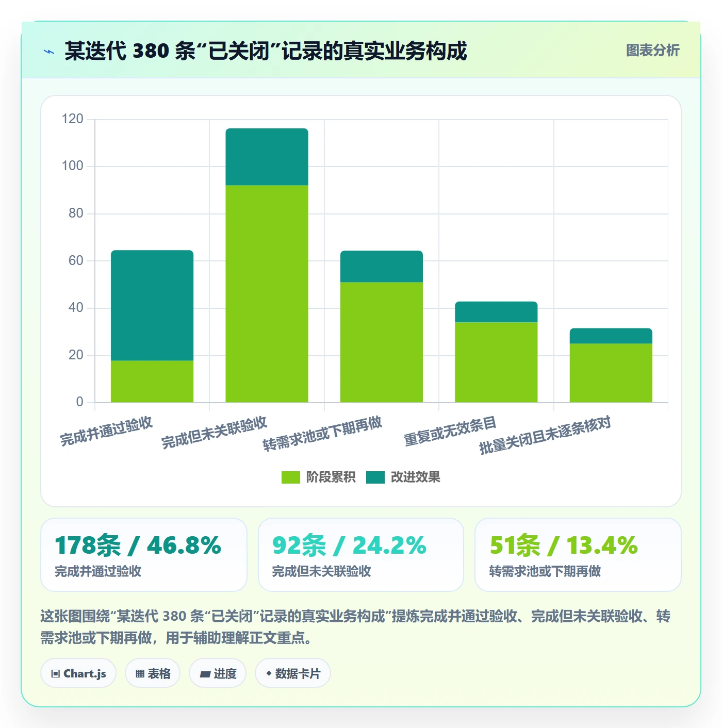Click the y-axis value 40
The image size is (722, 728).
pos(76,308)
